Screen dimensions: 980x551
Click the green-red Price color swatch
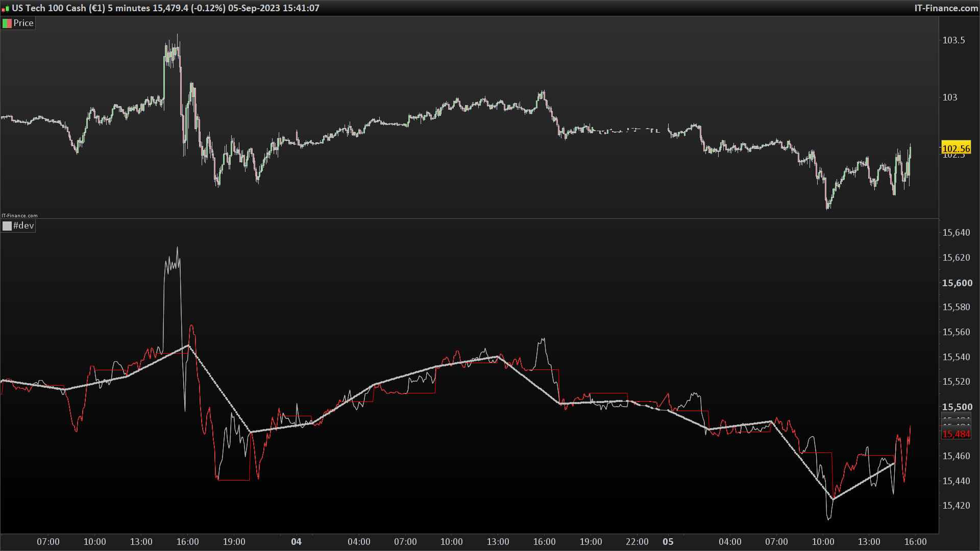click(x=7, y=23)
